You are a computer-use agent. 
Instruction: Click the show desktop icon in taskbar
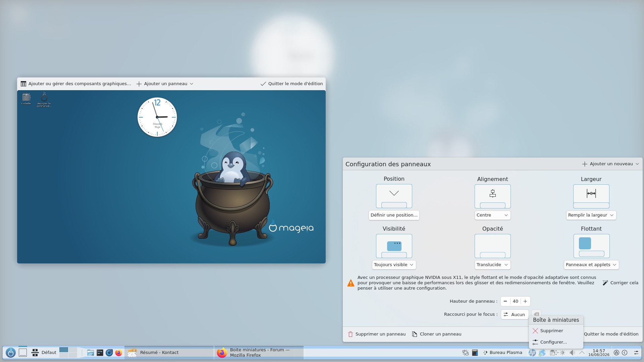pyautogui.click(x=23, y=353)
